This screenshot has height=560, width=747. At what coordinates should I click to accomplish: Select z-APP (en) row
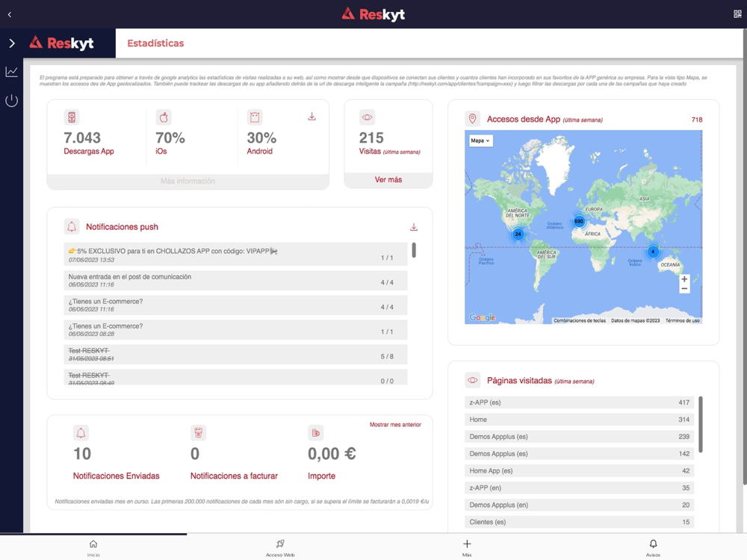point(580,488)
